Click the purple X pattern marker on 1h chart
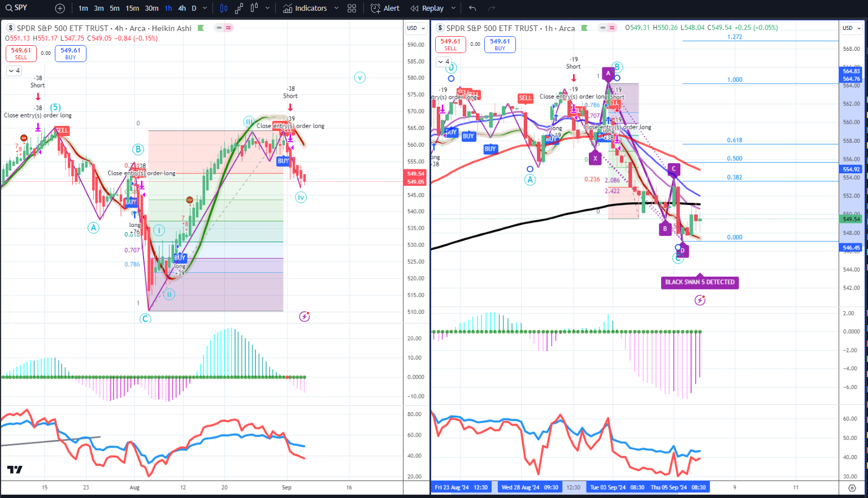This screenshot has width=868, height=498. pos(594,159)
